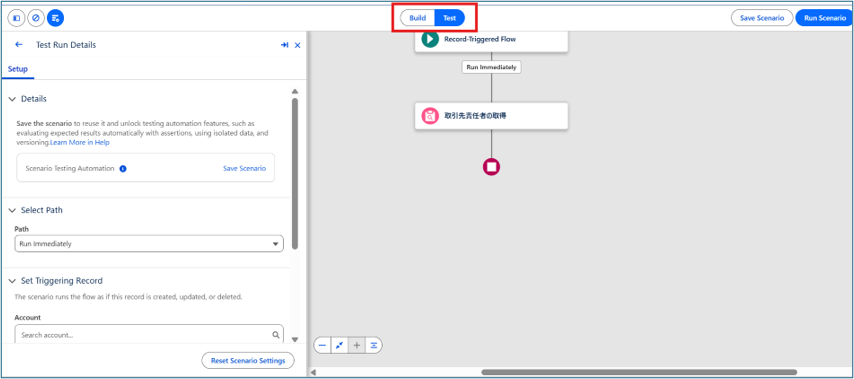Switch to Test mode

tap(449, 18)
